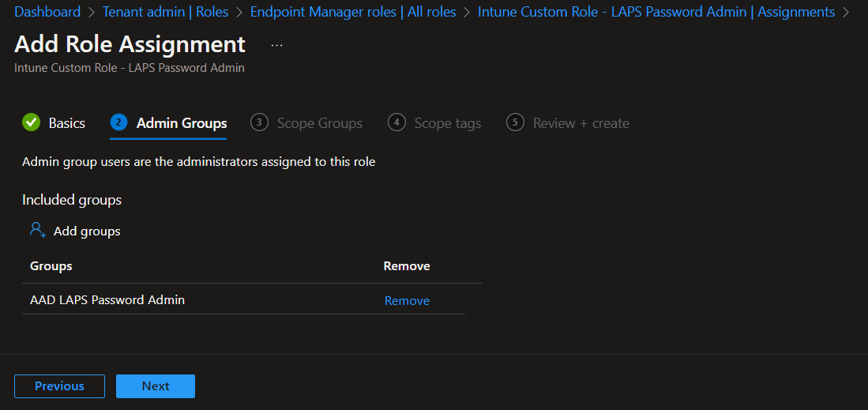This screenshot has height=410, width=868.
Task: Click the Groups column header
Action: point(51,266)
